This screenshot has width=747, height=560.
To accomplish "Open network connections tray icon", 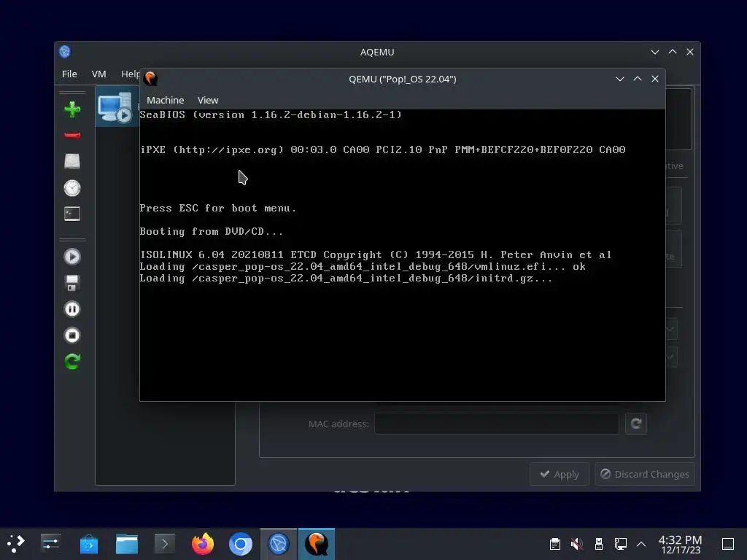I will coord(620,544).
